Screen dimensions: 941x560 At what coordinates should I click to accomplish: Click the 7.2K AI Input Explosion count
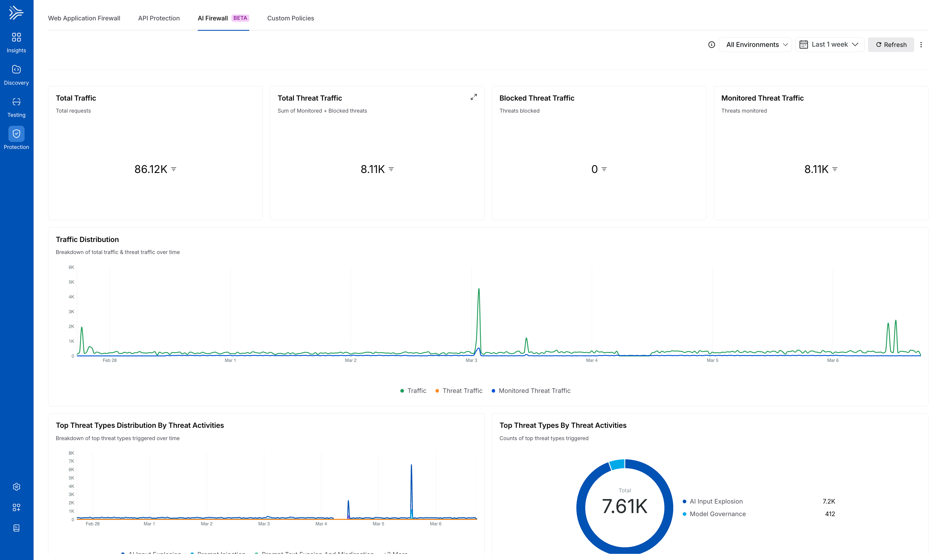829,501
